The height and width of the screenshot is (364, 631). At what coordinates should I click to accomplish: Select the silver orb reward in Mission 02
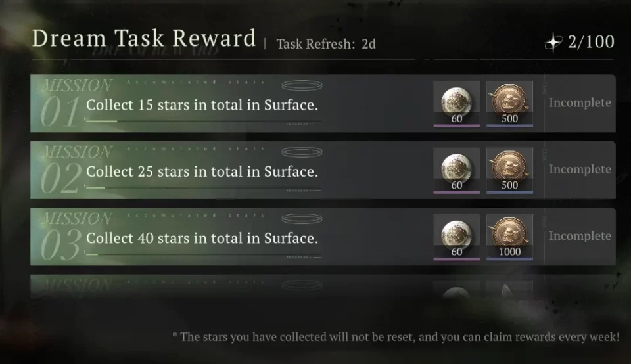coord(456,170)
